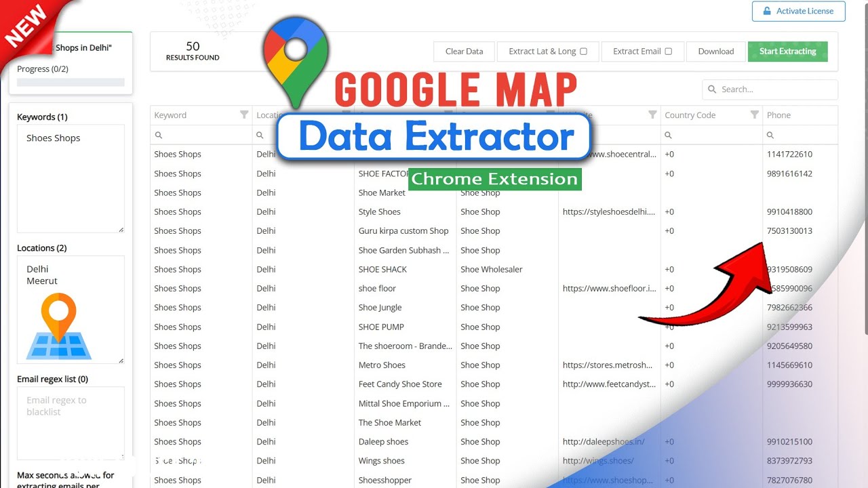Open the daleepshoes.in website link
Viewport: 868px width, 488px height.
[604, 442]
